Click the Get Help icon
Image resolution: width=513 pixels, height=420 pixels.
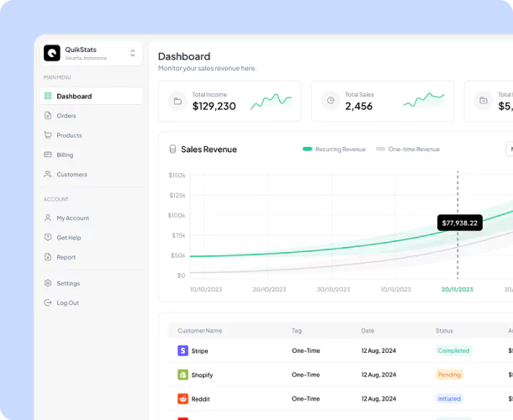point(48,238)
